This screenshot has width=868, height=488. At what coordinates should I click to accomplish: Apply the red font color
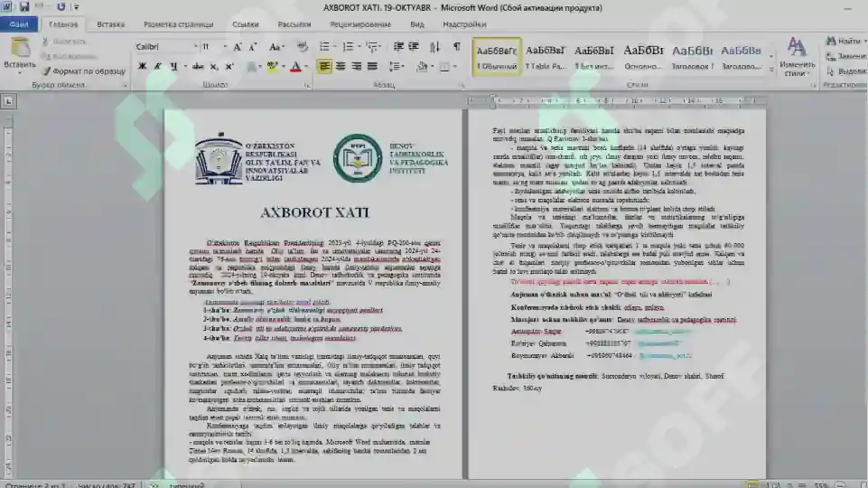coord(296,67)
